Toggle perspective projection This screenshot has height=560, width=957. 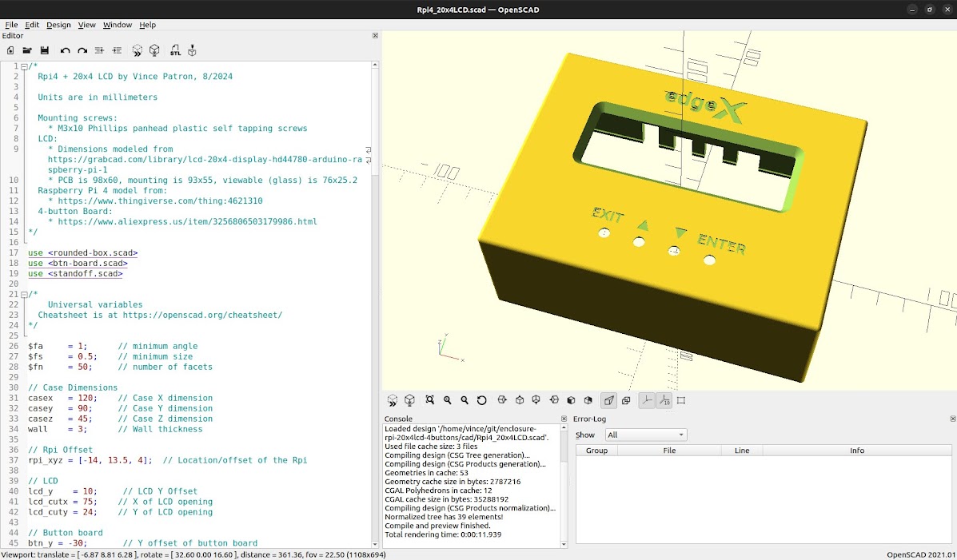tap(608, 400)
